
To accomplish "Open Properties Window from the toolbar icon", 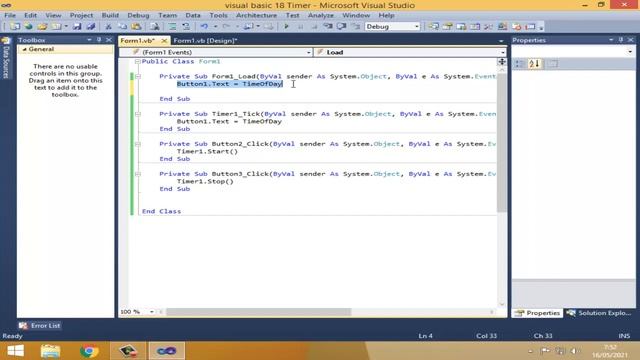I will click(x=447, y=27).
